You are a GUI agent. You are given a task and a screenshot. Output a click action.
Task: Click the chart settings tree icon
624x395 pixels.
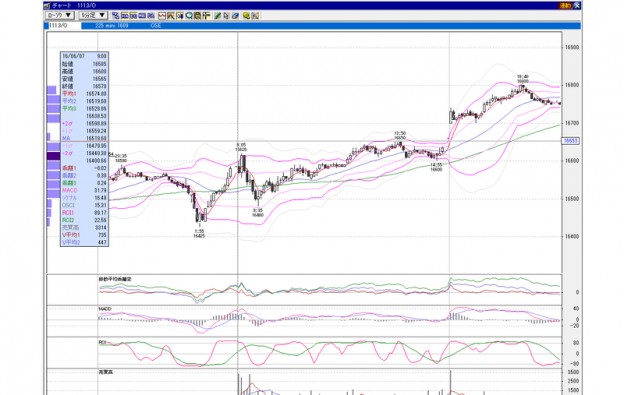(x=115, y=16)
